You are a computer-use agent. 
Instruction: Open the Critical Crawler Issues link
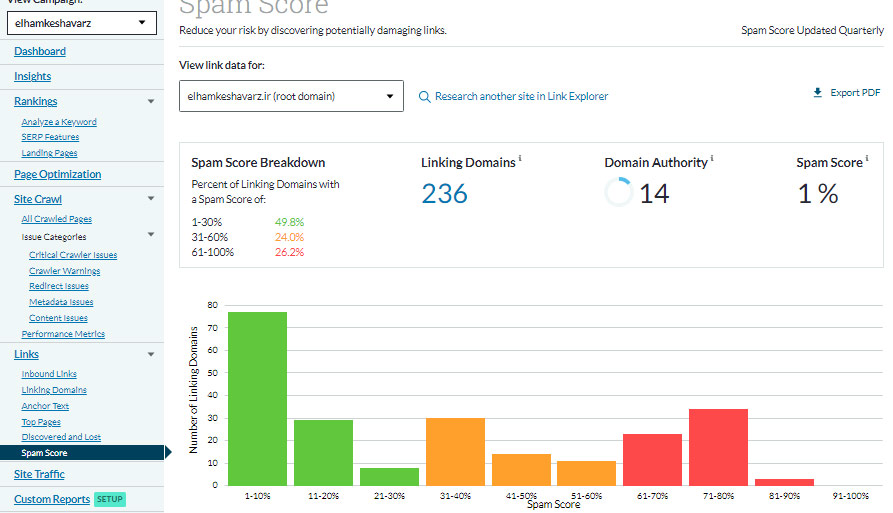click(x=73, y=255)
